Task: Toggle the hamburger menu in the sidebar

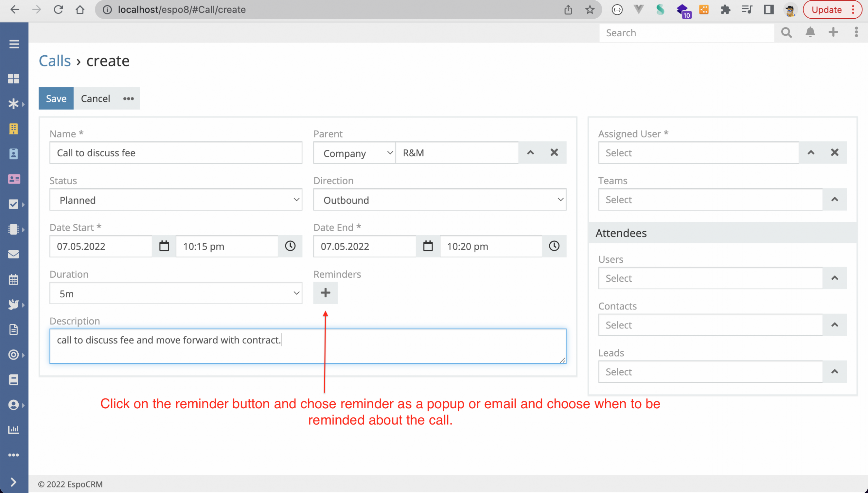Action: tap(14, 44)
